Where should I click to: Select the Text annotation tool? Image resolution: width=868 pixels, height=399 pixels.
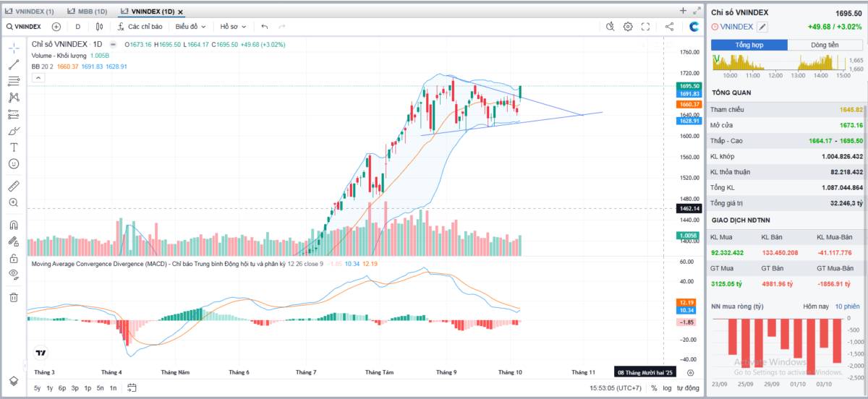point(14,147)
